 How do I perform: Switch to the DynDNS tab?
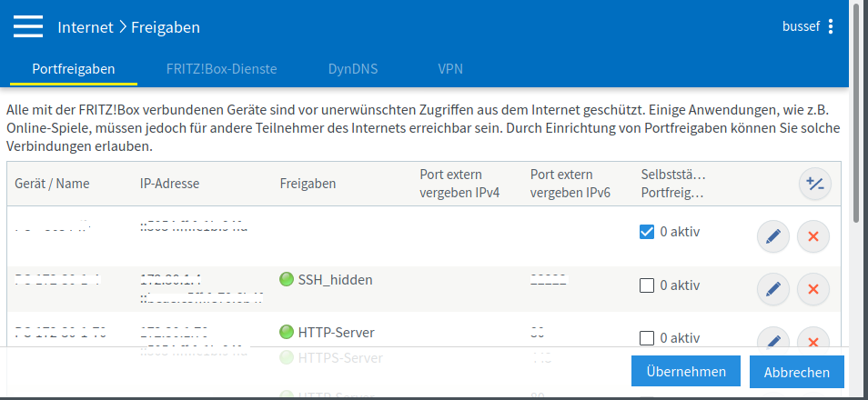(353, 68)
